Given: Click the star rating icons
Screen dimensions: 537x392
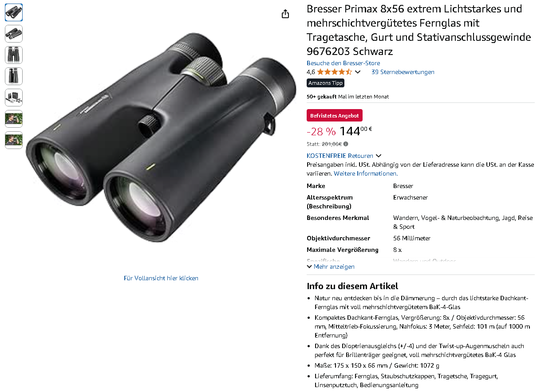Looking at the screenshot, I should coord(335,72).
